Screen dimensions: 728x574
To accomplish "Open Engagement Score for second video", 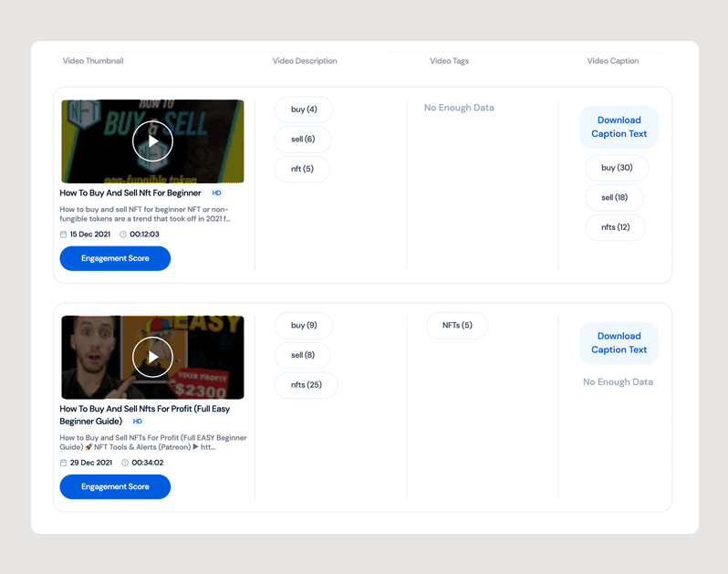I will tap(115, 486).
